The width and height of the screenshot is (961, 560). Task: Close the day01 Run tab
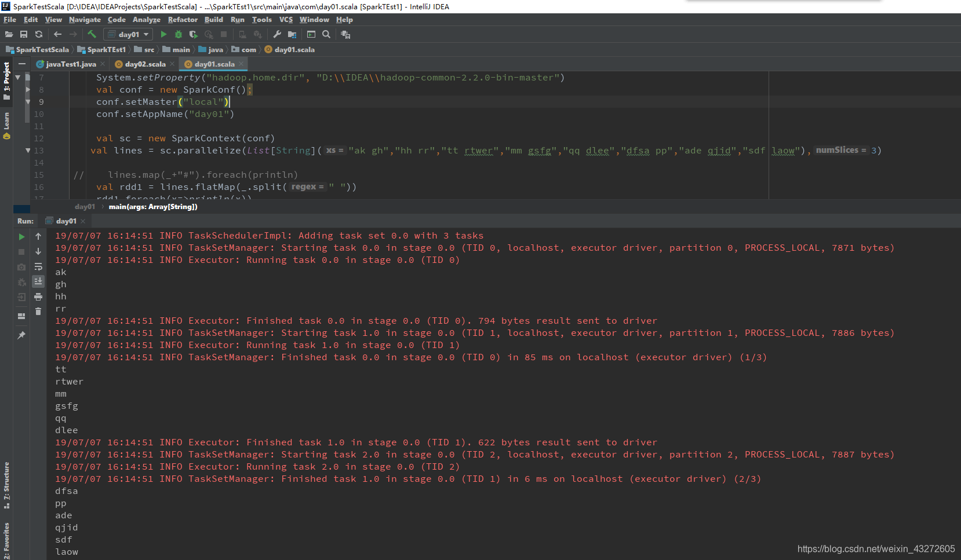(x=83, y=221)
